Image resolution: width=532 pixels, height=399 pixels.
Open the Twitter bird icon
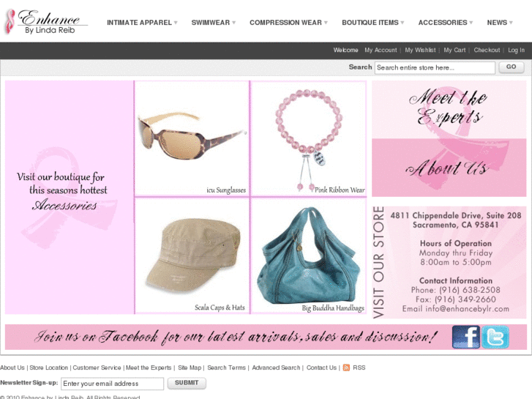pos(495,337)
